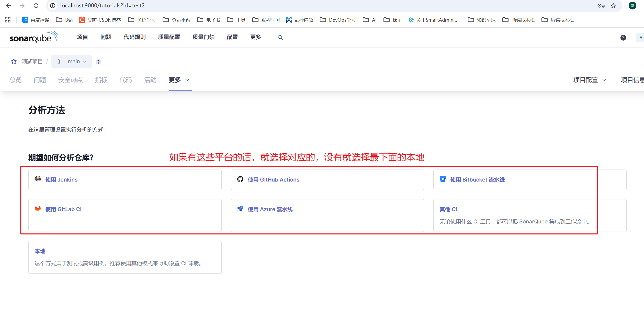Click the site info icon in address bar

point(53,6)
